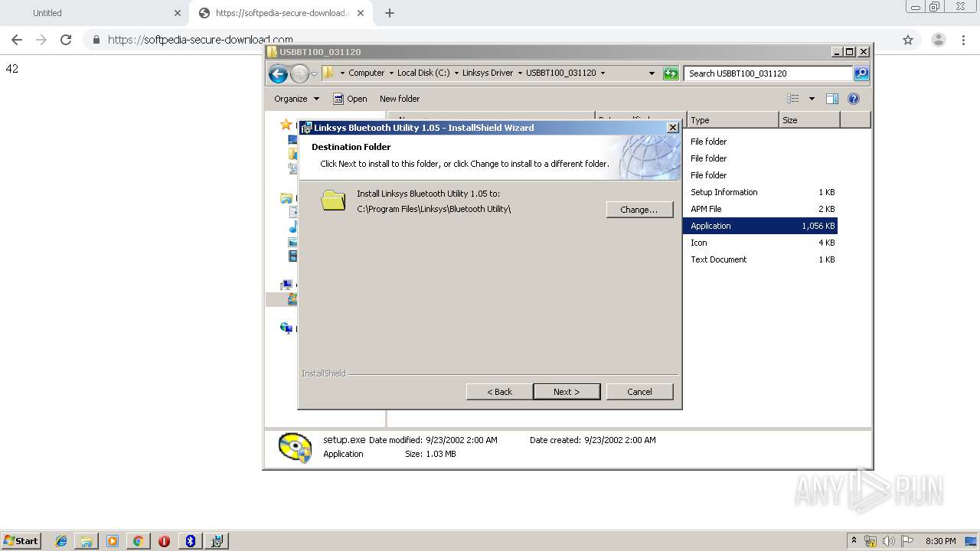Viewport: 980px width, 551px height.
Task: Cancel the Linksys Bluetooth Utility installation
Action: tap(639, 392)
